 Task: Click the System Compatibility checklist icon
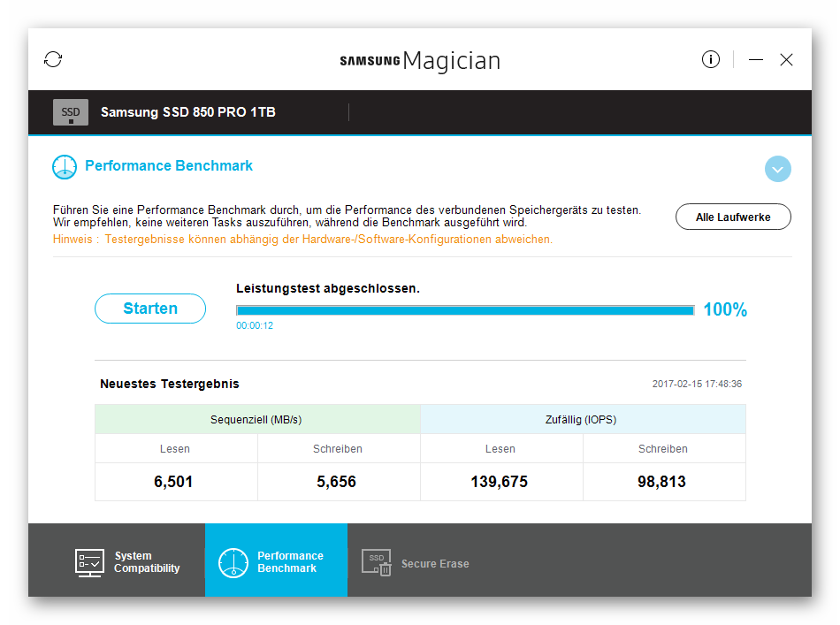pos(89,562)
